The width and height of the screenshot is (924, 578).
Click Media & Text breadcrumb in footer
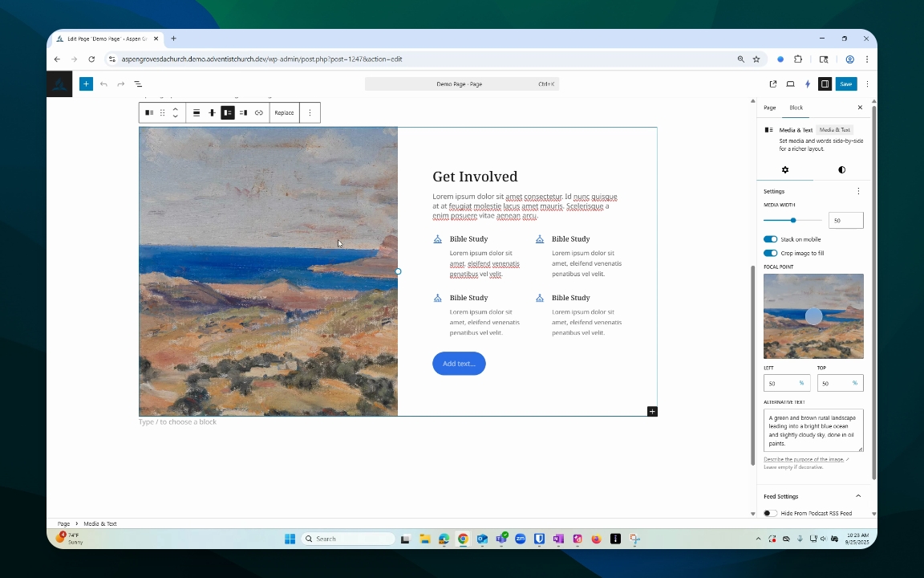click(100, 523)
